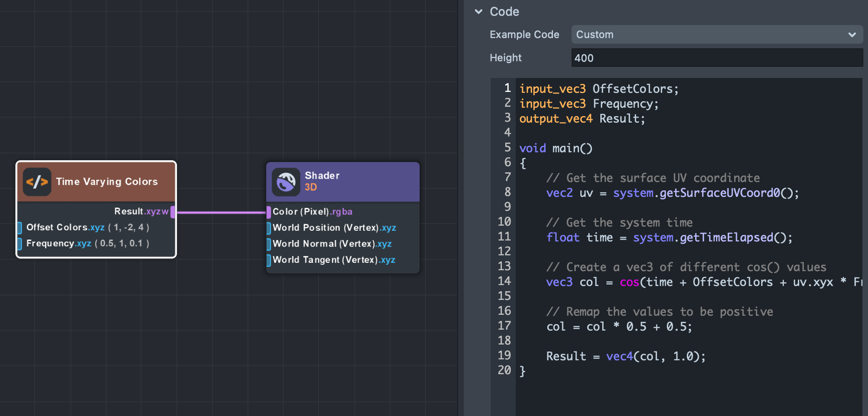
Task: Click the Shader 3D node icon
Action: [286, 182]
